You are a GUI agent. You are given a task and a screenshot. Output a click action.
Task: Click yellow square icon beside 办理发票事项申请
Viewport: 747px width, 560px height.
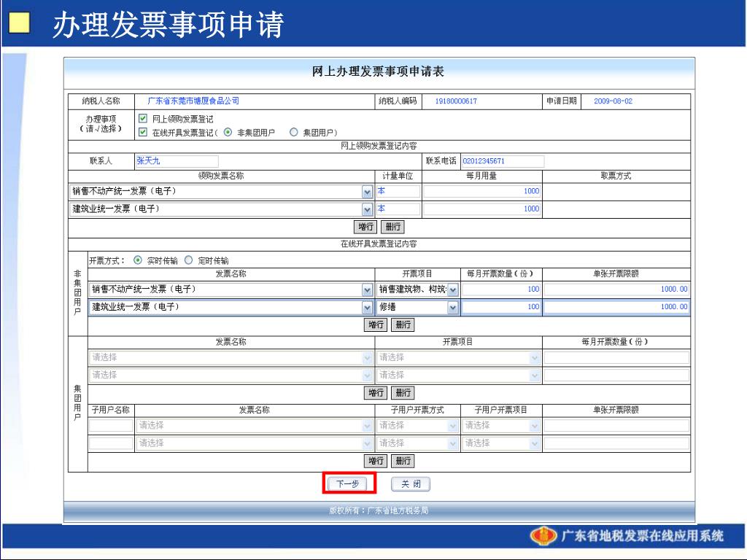(19, 23)
